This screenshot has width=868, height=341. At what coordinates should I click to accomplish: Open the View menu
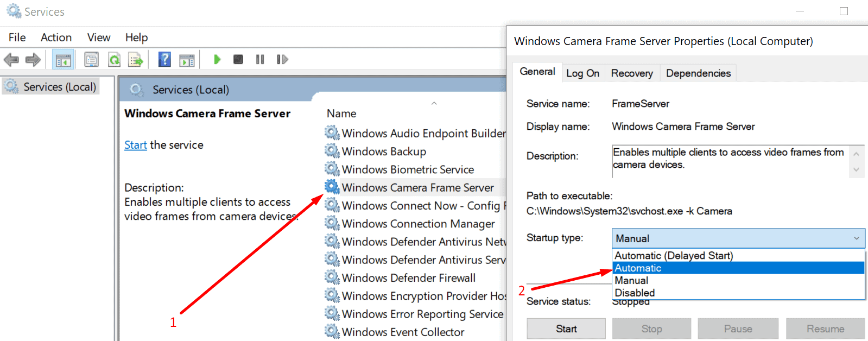[99, 37]
